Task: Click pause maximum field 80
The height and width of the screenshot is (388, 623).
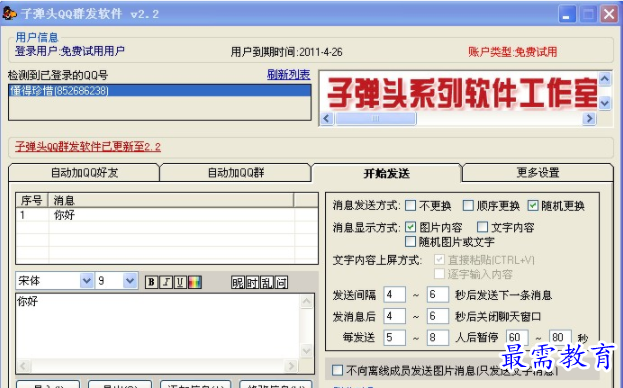Action: [560, 338]
